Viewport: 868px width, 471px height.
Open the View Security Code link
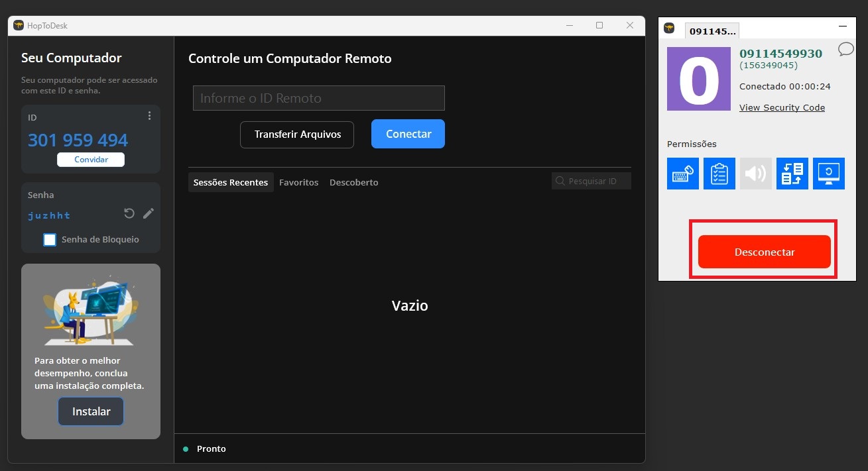tap(782, 107)
